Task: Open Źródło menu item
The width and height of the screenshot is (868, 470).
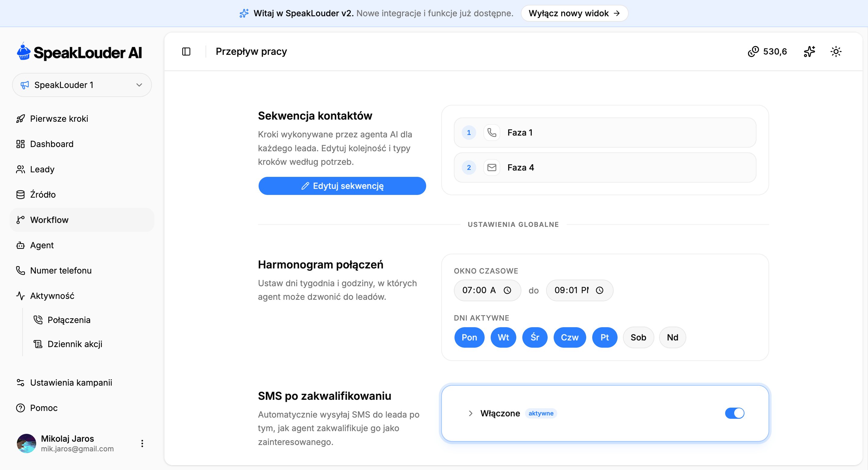Action: click(82, 194)
